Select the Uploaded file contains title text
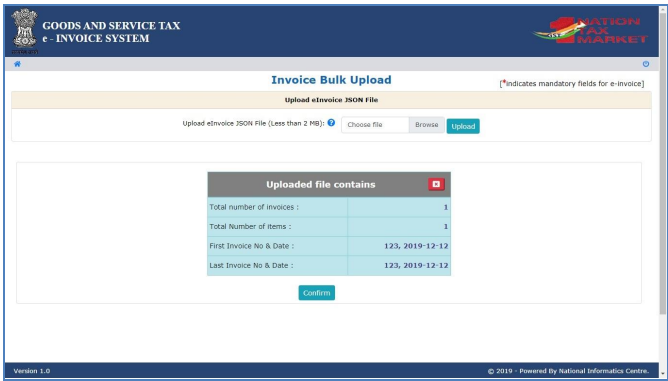668x381 pixels. click(x=321, y=185)
